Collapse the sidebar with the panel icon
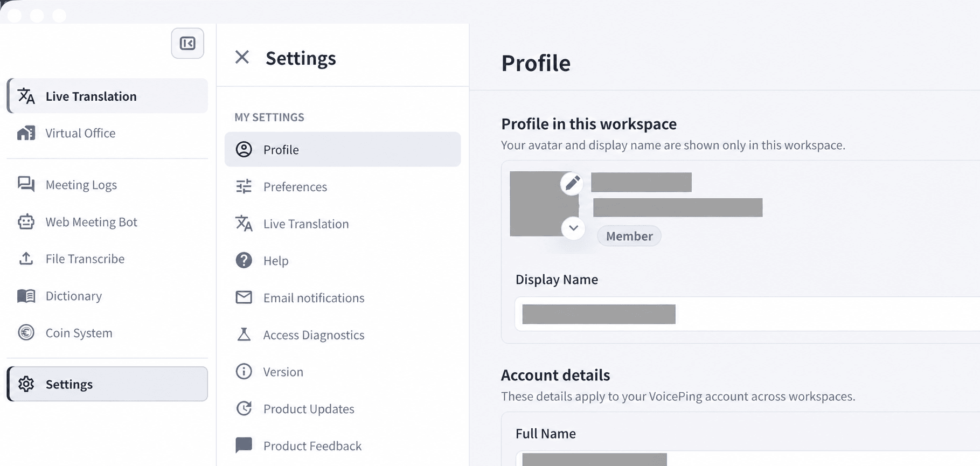 (x=187, y=43)
